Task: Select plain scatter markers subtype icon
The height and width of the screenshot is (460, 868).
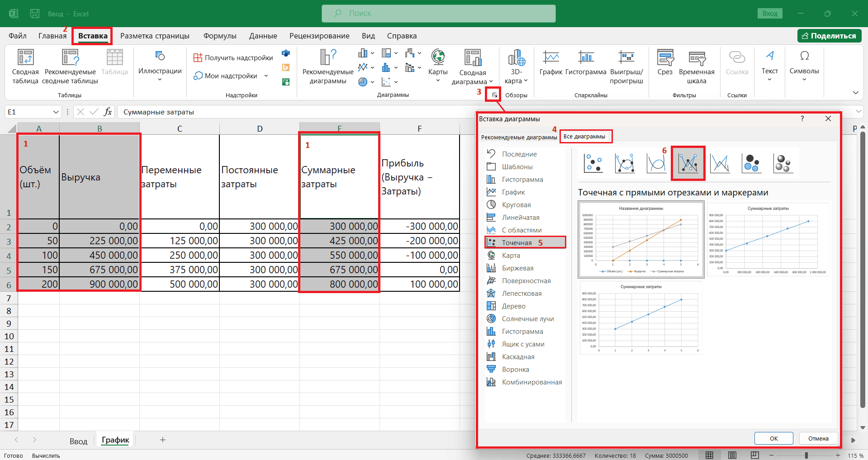Action: pos(593,163)
